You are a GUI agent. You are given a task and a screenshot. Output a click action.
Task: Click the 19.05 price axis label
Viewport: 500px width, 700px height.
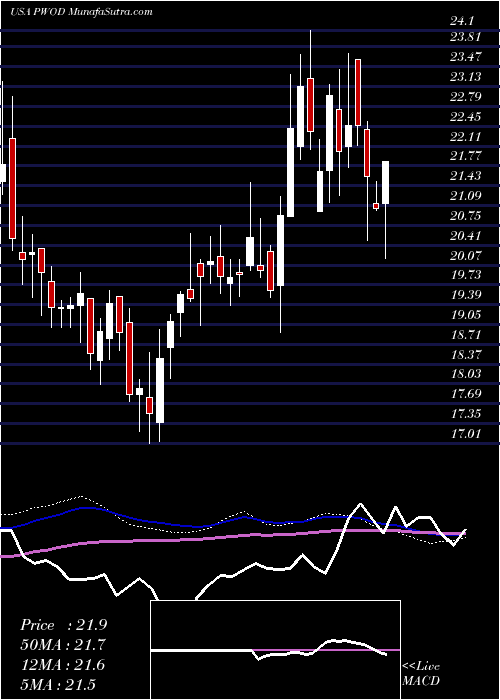[466, 315]
